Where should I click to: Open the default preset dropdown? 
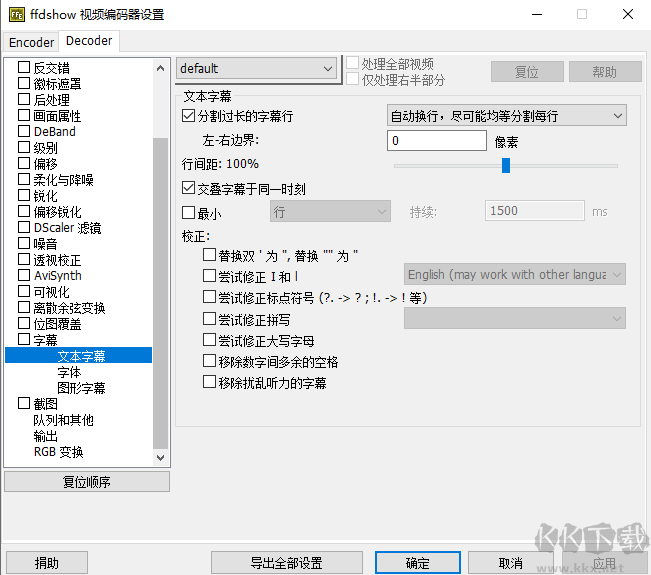point(257,69)
